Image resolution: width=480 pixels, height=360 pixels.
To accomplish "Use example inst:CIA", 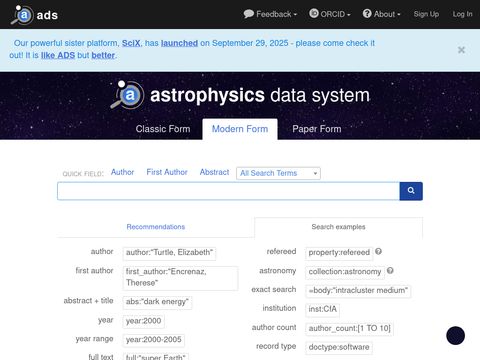I will 322,309.
